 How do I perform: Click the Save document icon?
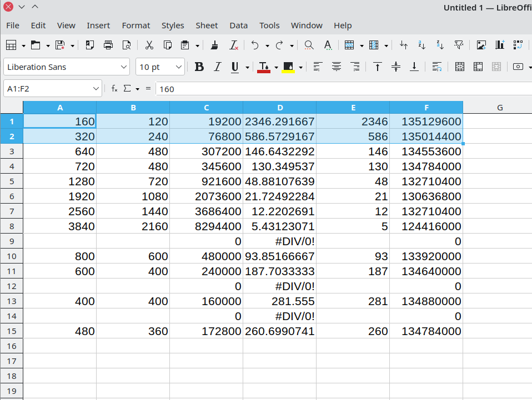click(60, 45)
